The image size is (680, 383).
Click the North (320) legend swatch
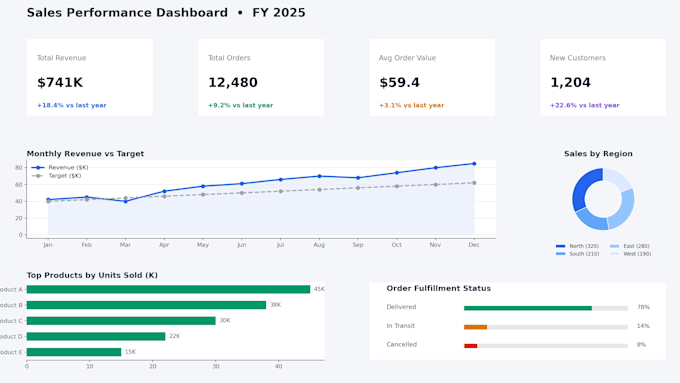pos(560,246)
